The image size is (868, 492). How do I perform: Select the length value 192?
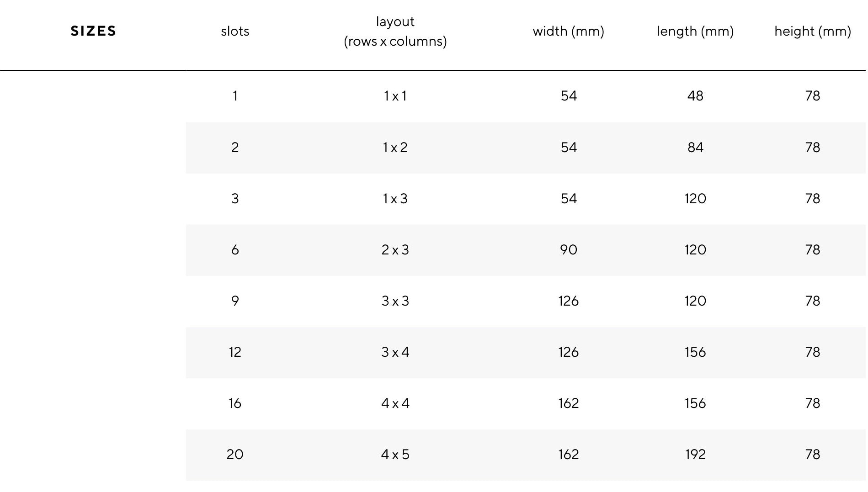695,455
